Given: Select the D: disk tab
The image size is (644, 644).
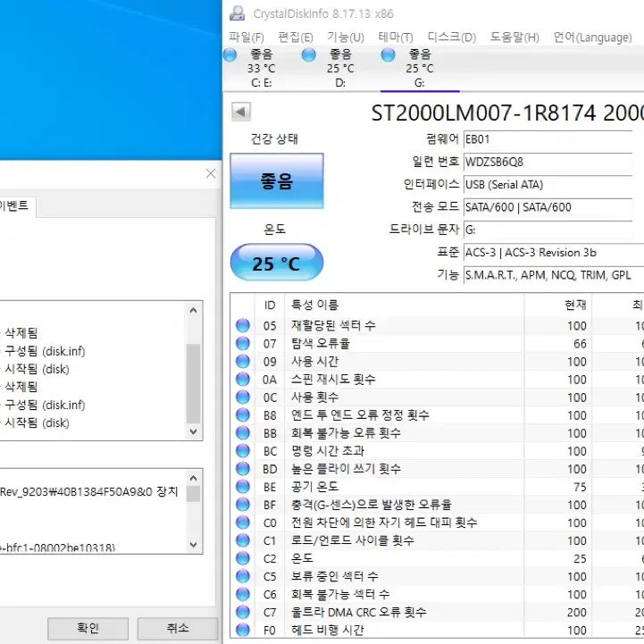Looking at the screenshot, I should 340,68.
